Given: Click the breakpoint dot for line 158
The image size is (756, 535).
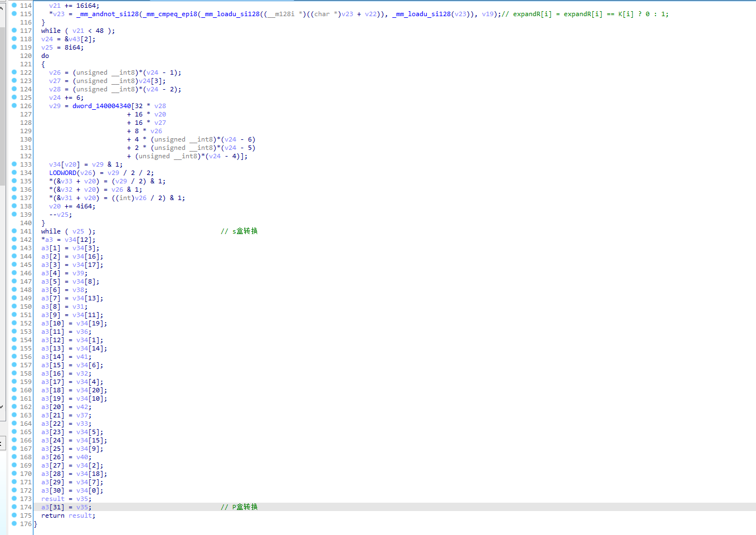Looking at the screenshot, I should [14, 373].
